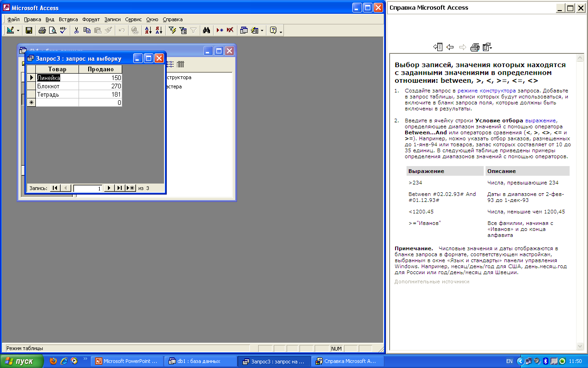Switch to Microsoft PowerPoint taskbar button
This screenshot has width=588, height=368.
click(x=127, y=362)
